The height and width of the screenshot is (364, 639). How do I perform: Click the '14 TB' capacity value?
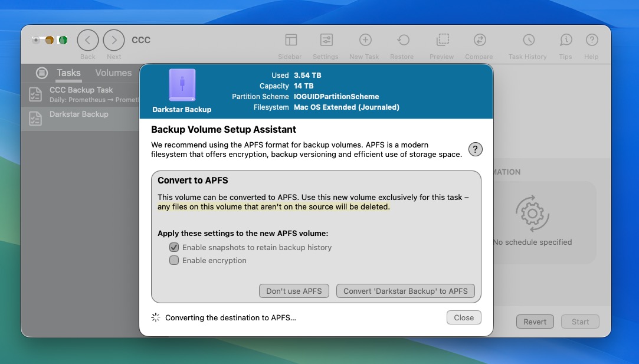pos(304,86)
